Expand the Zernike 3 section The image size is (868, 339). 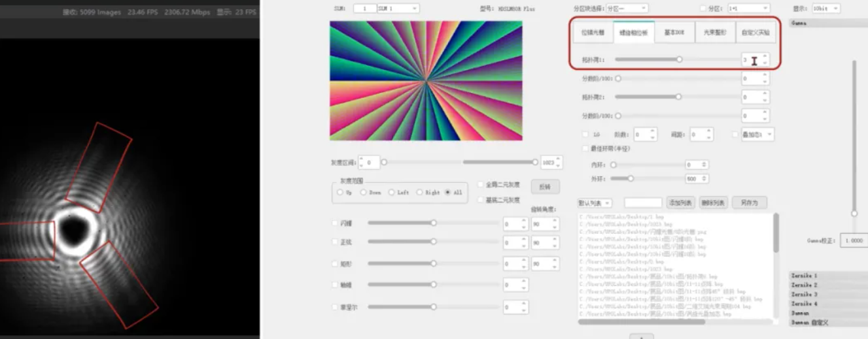pos(828,294)
